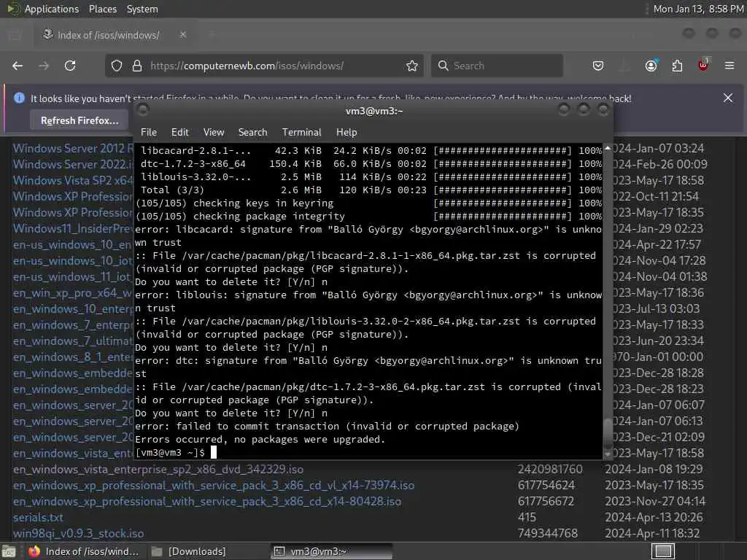Open en-us_windows_11_iot link
Image resolution: width=747 pixels, height=560 pixels.
pos(73,276)
